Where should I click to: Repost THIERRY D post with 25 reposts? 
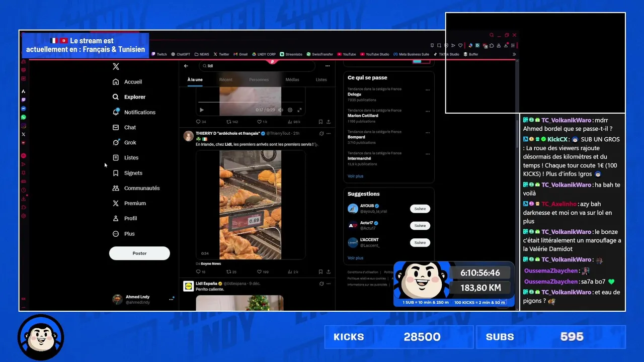(x=231, y=271)
